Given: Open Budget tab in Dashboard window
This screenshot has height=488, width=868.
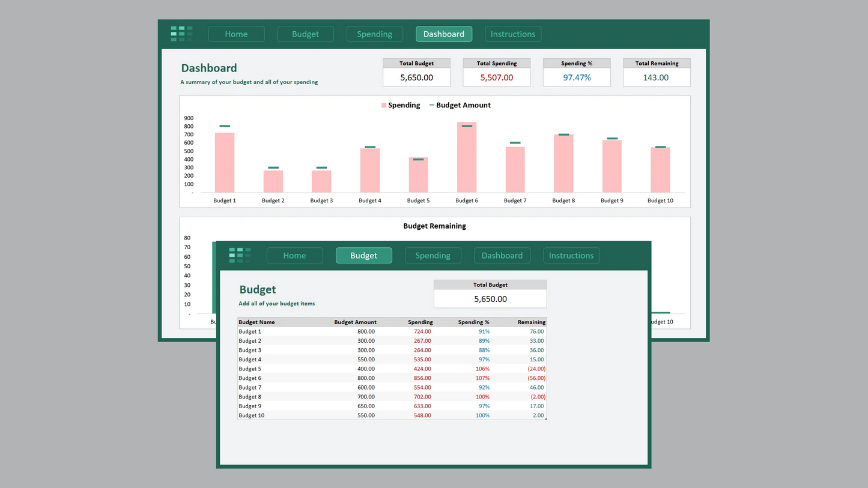Looking at the screenshot, I should pos(305,34).
